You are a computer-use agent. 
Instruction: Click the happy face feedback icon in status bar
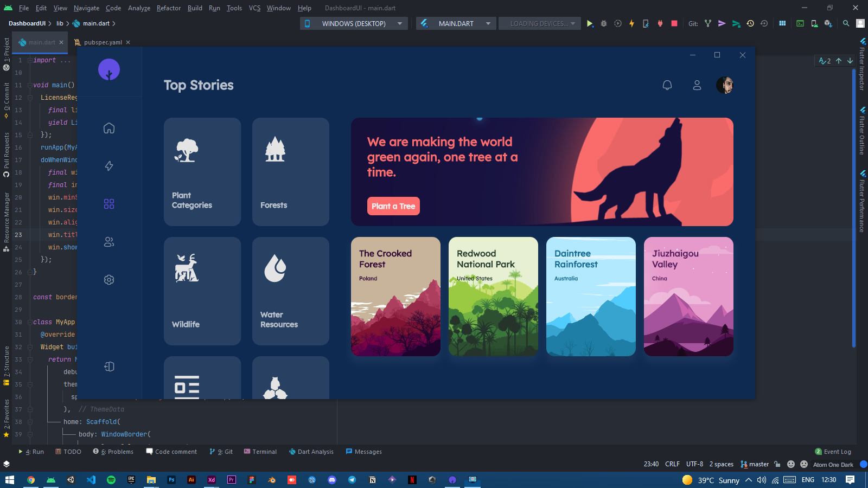tap(791, 464)
